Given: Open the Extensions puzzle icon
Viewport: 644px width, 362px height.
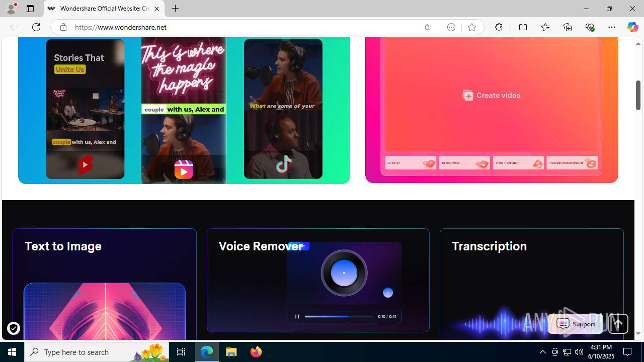Looking at the screenshot, I should pos(499,27).
